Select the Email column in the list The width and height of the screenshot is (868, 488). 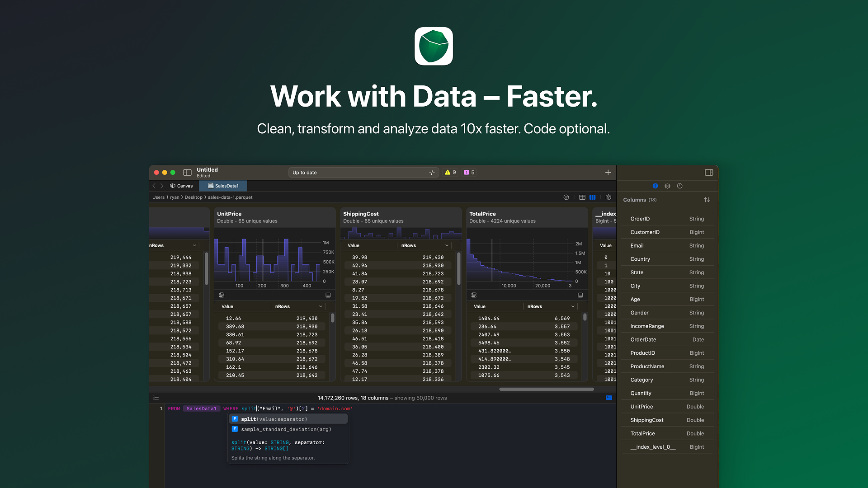(x=667, y=246)
